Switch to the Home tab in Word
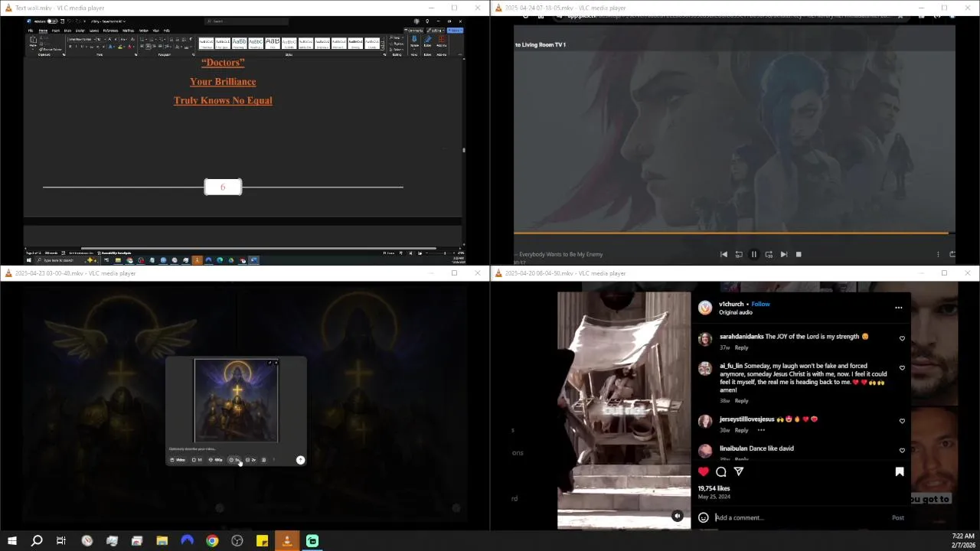This screenshot has height=551, width=980. [43, 31]
